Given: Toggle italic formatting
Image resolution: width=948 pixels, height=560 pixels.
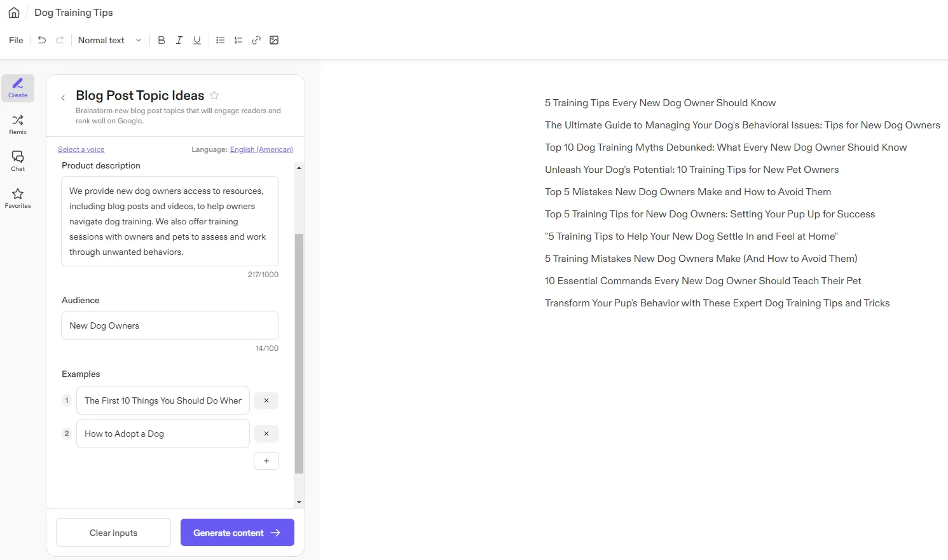Looking at the screenshot, I should tap(179, 40).
